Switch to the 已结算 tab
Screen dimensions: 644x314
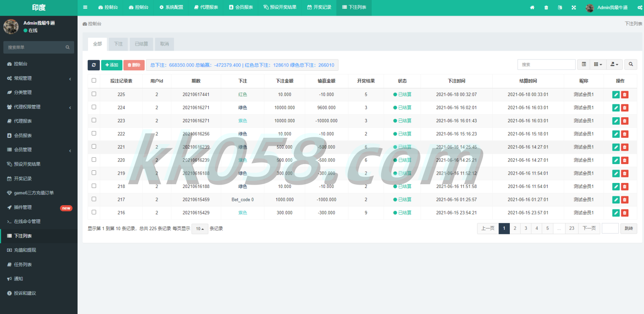click(x=141, y=44)
